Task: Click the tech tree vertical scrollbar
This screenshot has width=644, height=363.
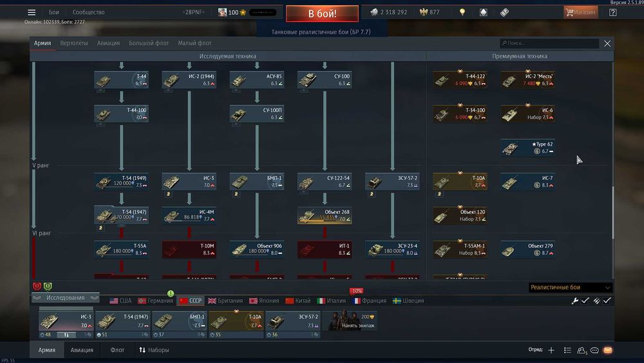Action: 613,212
